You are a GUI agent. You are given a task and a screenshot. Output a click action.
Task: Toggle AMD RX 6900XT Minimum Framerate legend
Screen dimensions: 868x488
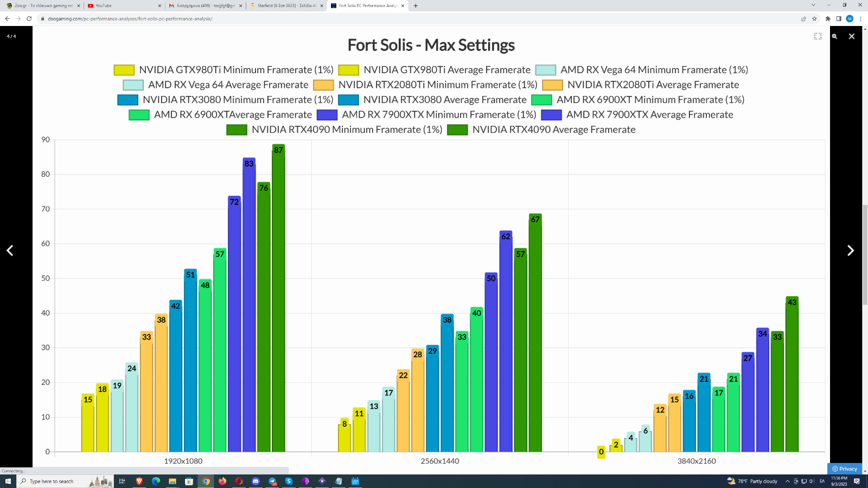pyautogui.click(x=638, y=100)
